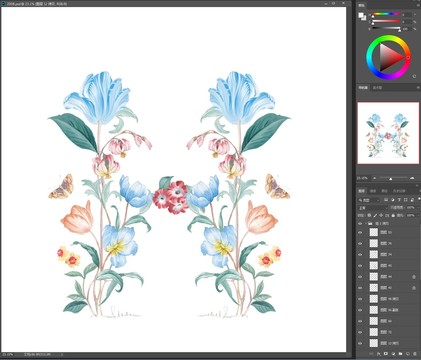Screen dimensions: 421x360
Task: Click prevent artboard auto-nesting lock icon
Action: [x=387, y=215]
